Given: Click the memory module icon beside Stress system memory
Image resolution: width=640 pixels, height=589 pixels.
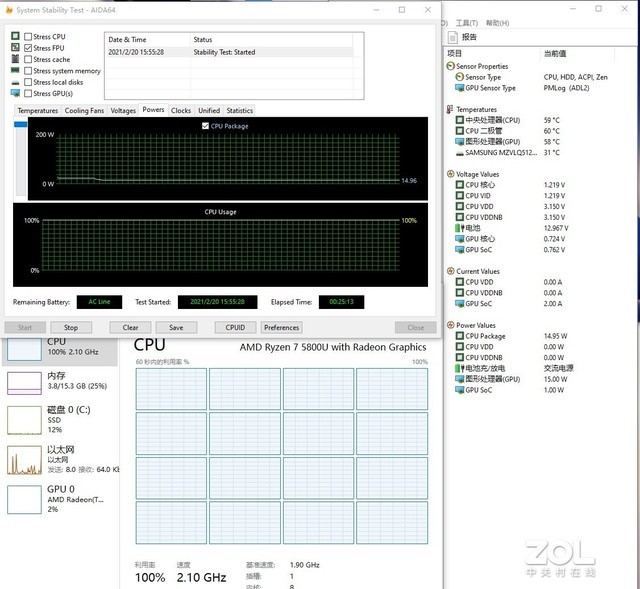Looking at the screenshot, I should click(15, 70).
